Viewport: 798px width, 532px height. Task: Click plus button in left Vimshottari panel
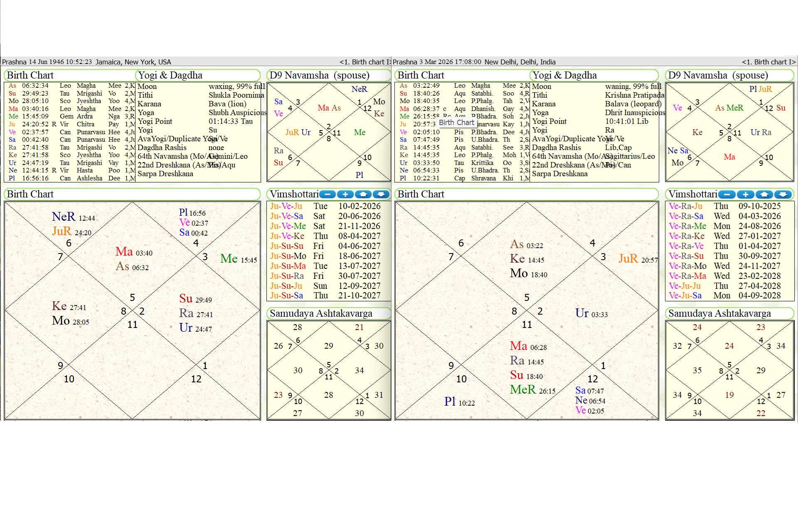pos(345,194)
